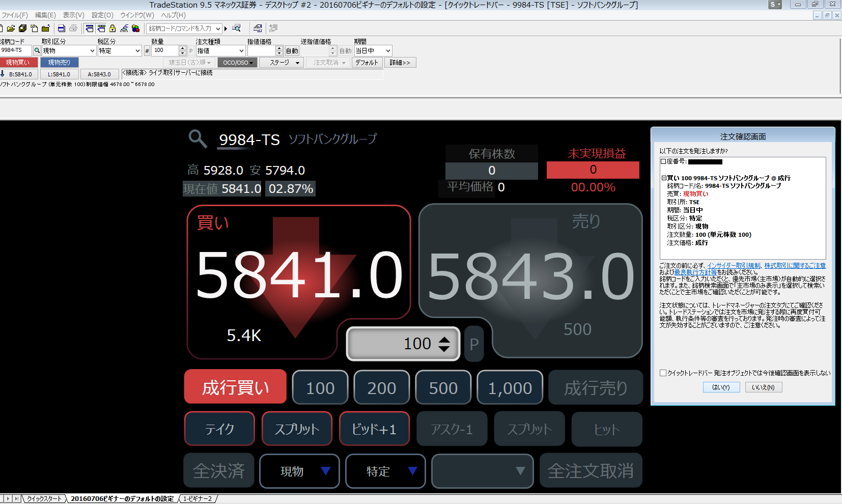The height and width of the screenshot is (504, 842).
Task: Open the ウィンドウ(W) menu
Action: point(137,15)
